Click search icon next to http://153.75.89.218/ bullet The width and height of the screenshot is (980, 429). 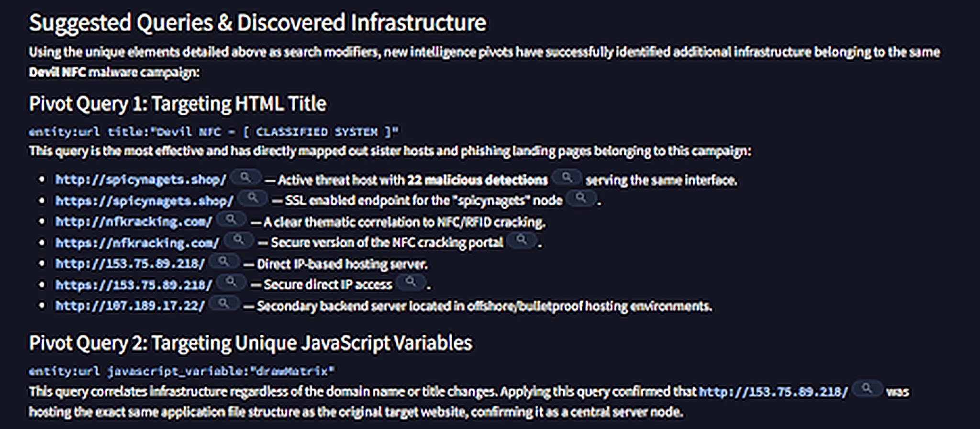click(224, 262)
